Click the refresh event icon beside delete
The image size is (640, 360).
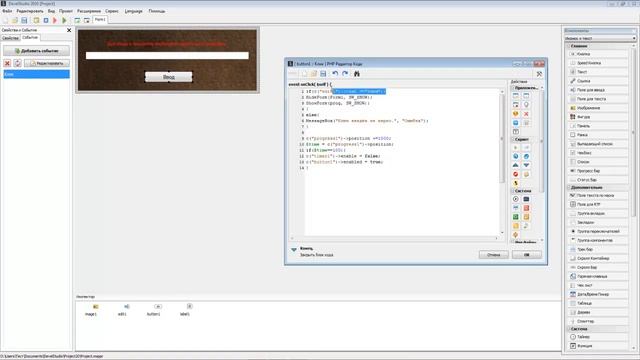pos(18,63)
